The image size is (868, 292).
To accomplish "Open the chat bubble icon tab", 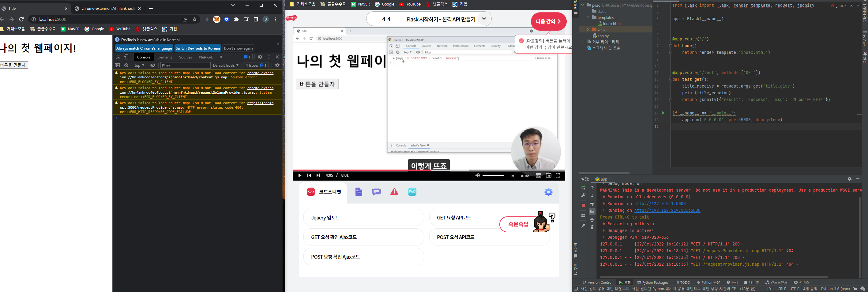I will click(376, 192).
